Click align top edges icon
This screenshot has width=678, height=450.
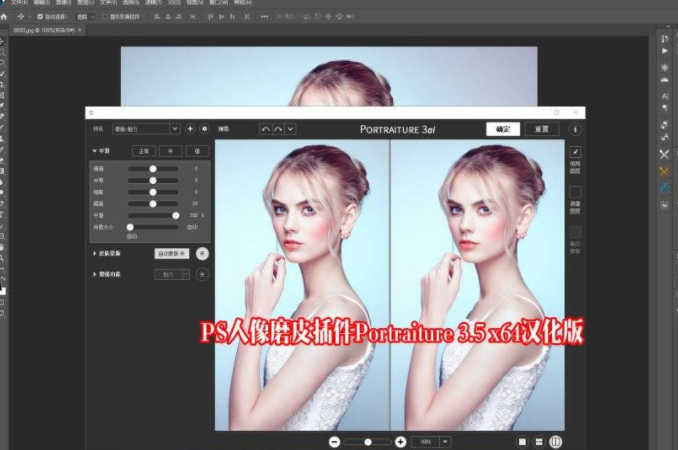click(211, 16)
